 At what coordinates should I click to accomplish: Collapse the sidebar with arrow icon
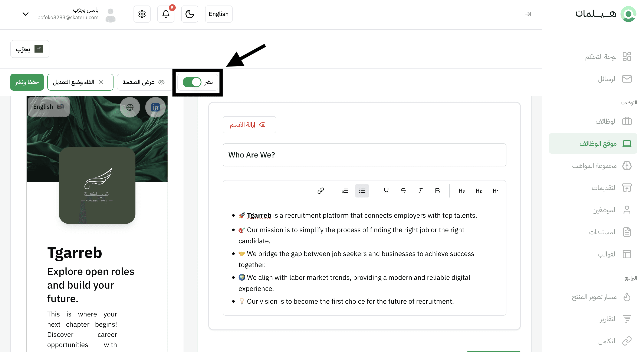tap(528, 14)
